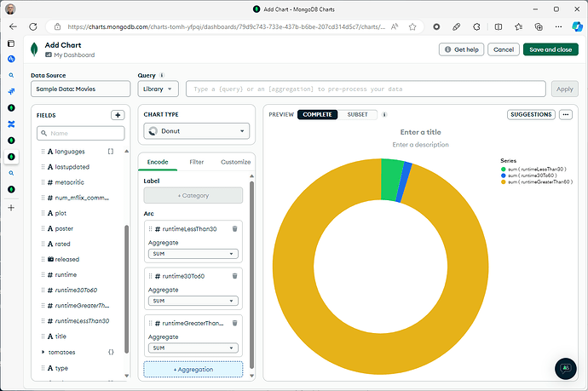588x391 pixels.
Task: Open the query Library dropdown
Action: pos(158,89)
